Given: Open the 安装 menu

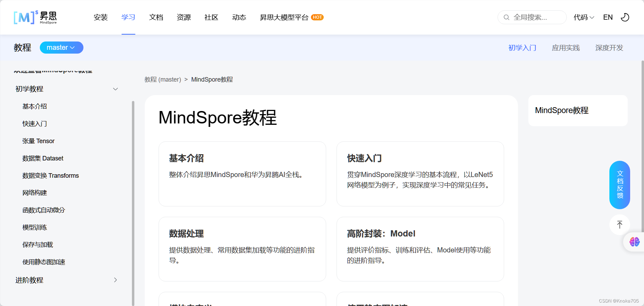Looking at the screenshot, I should (x=101, y=17).
